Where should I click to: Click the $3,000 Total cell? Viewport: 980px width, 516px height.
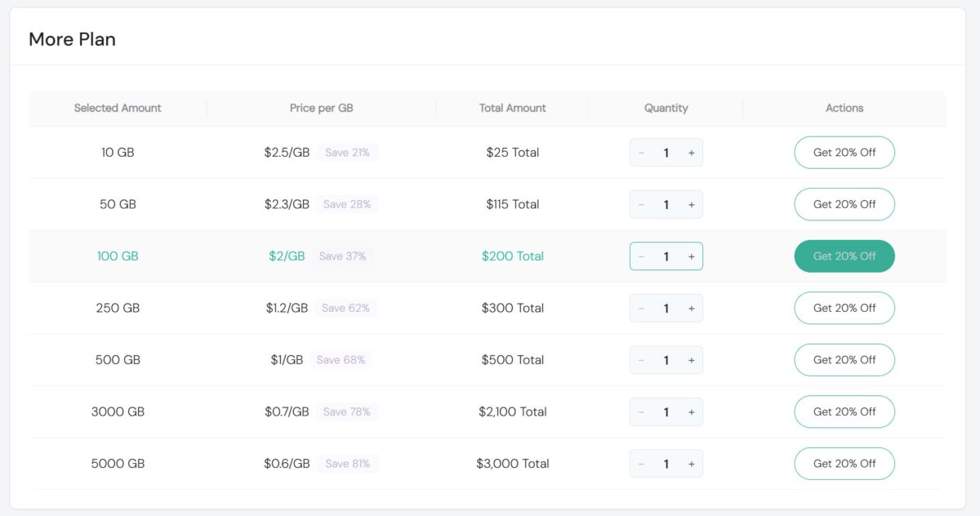point(513,464)
